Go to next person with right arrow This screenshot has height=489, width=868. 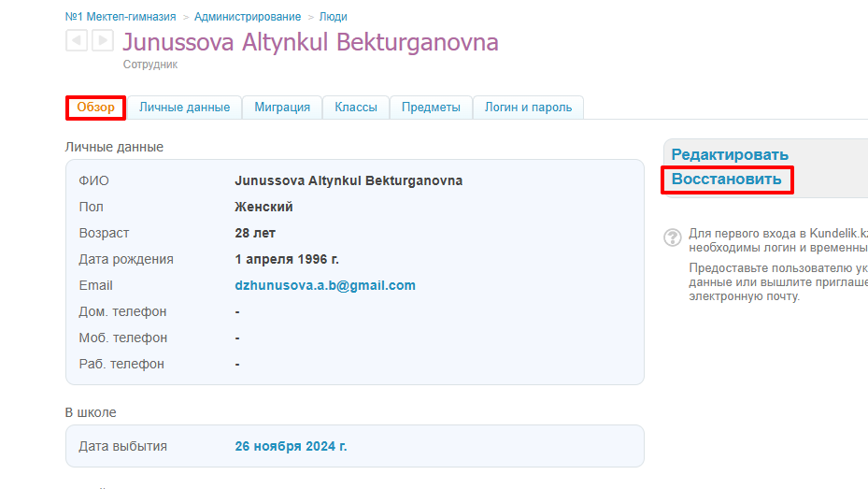[x=102, y=40]
